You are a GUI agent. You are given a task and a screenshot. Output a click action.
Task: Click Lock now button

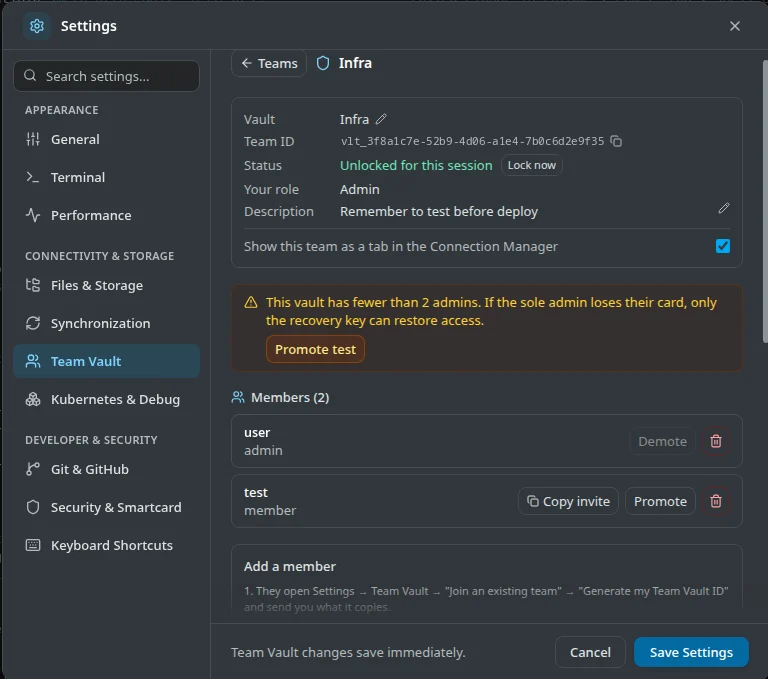(531, 165)
